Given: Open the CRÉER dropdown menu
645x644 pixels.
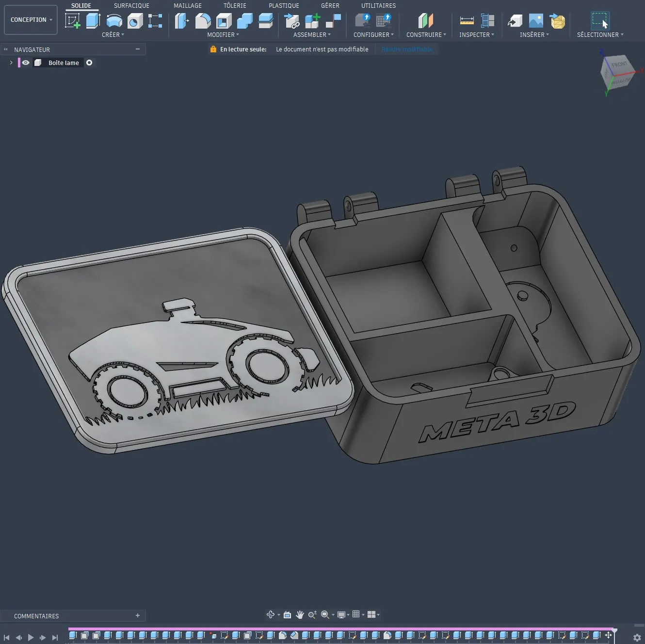Looking at the screenshot, I should (113, 35).
